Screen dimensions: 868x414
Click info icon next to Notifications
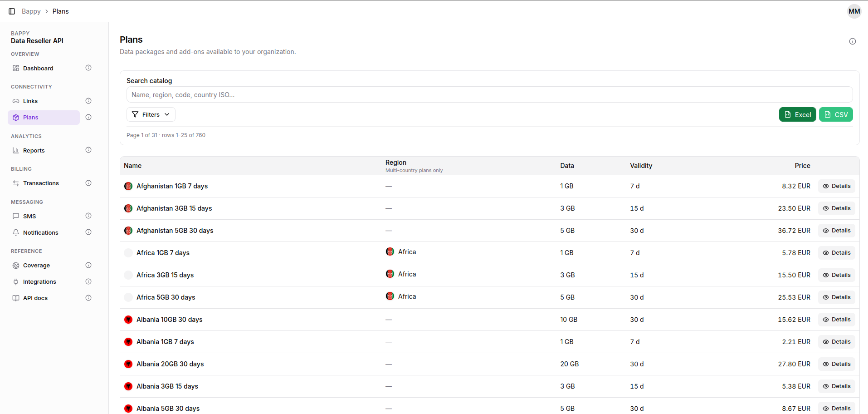click(x=88, y=232)
